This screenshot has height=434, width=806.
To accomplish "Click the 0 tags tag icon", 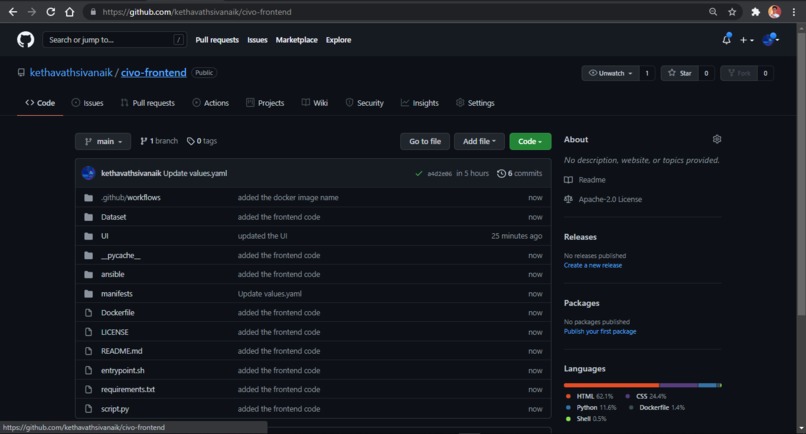I will pyautogui.click(x=191, y=141).
